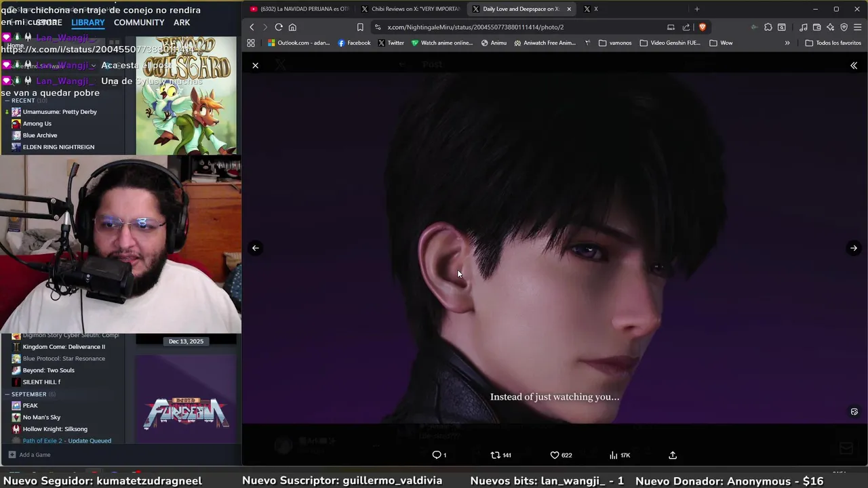Bookmark this page with the bookmark icon
The width and height of the screenshot is (868, 488).
360,27
